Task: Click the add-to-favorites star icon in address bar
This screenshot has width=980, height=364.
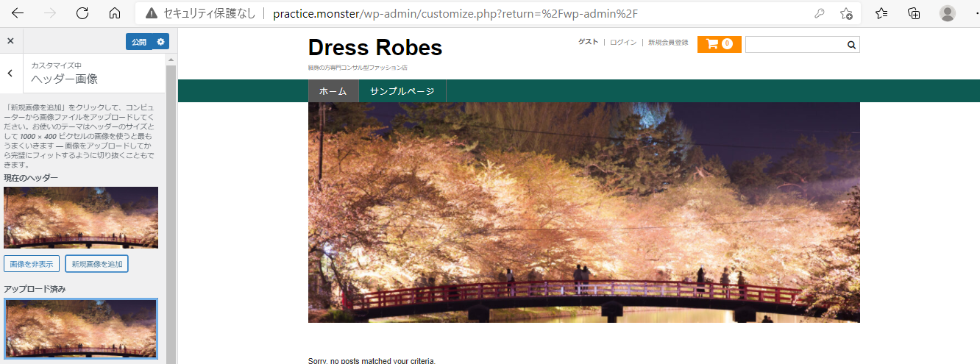Action: [x=847, y=13]
